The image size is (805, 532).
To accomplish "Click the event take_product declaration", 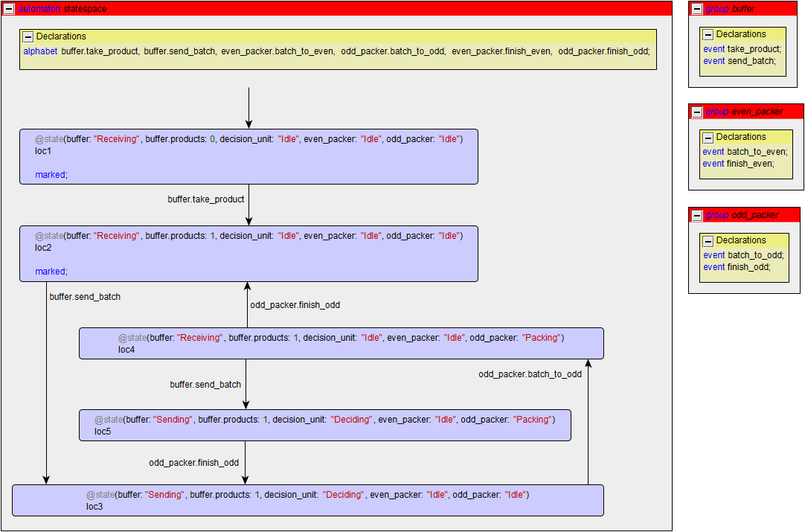I will (x=742, y=49).
